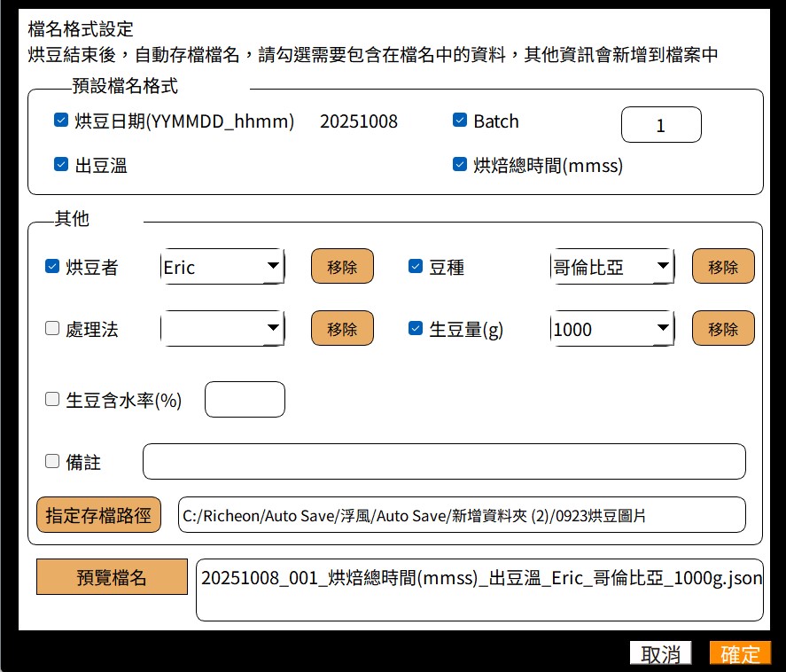Expand the 豆種 dropdown showing 哥倫比亞
The height and width of the screenshot is (672, 786).
[613, 265]
